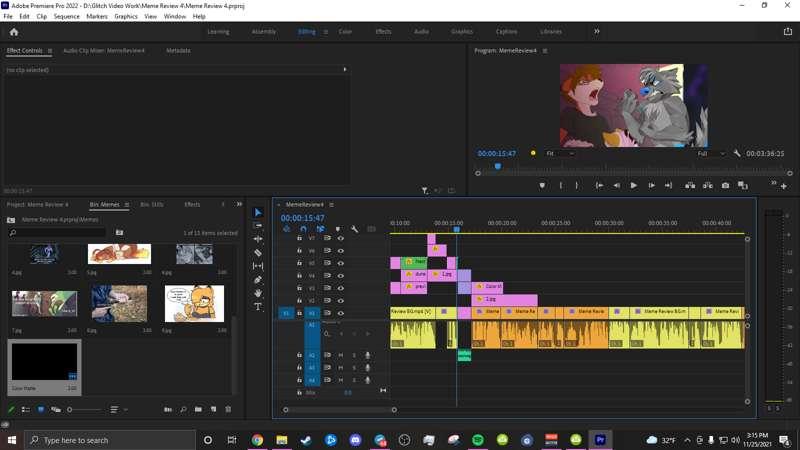Select the Slip tool

[x=258, y=266]
